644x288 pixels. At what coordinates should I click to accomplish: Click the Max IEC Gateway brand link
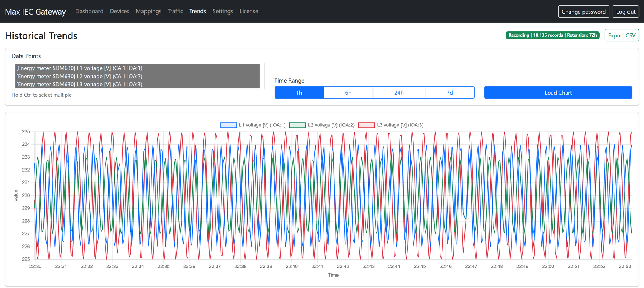click(35, 12)
